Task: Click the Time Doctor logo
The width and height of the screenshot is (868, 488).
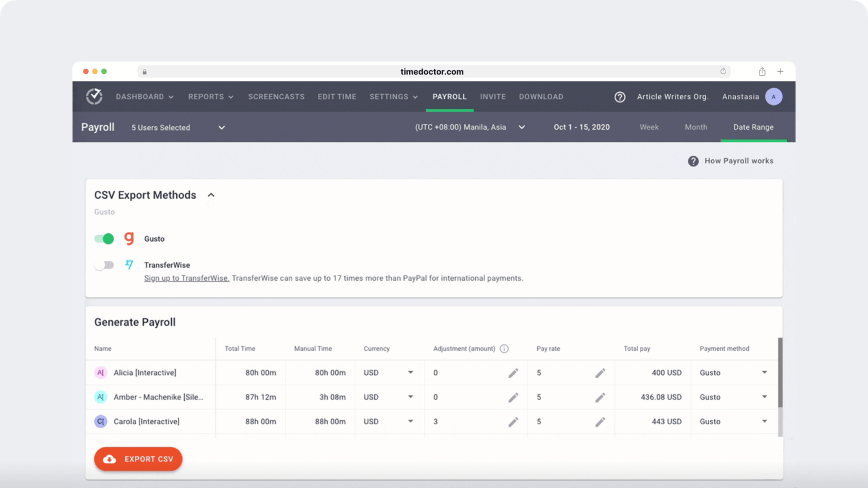Action: [x=94, y=97]
